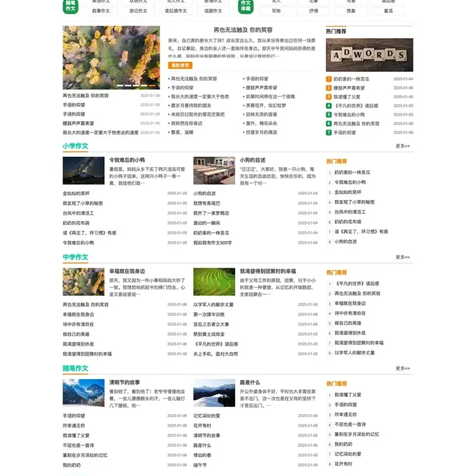This screenshot has height=476, width=476.
Task: Click the green number 4 rank badge
Action: 328,106
